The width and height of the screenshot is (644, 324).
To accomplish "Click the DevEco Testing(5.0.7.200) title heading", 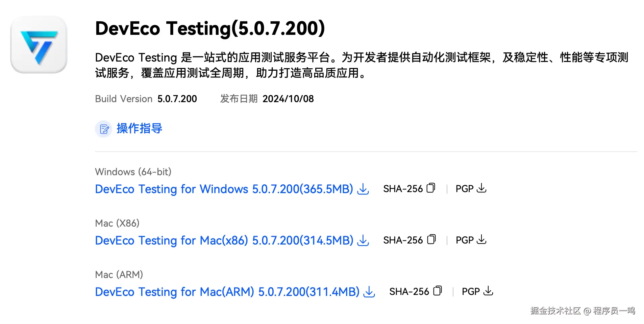I will 210,28.
